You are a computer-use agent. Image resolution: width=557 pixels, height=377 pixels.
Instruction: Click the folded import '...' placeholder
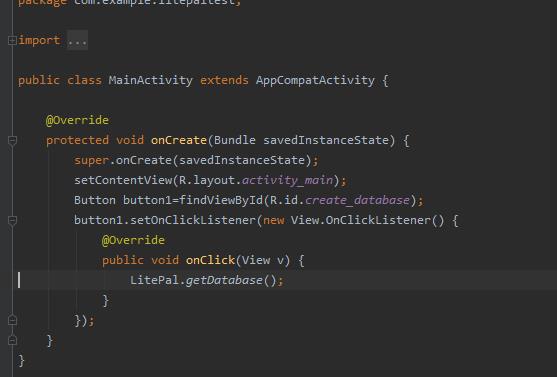pos(77,41)
